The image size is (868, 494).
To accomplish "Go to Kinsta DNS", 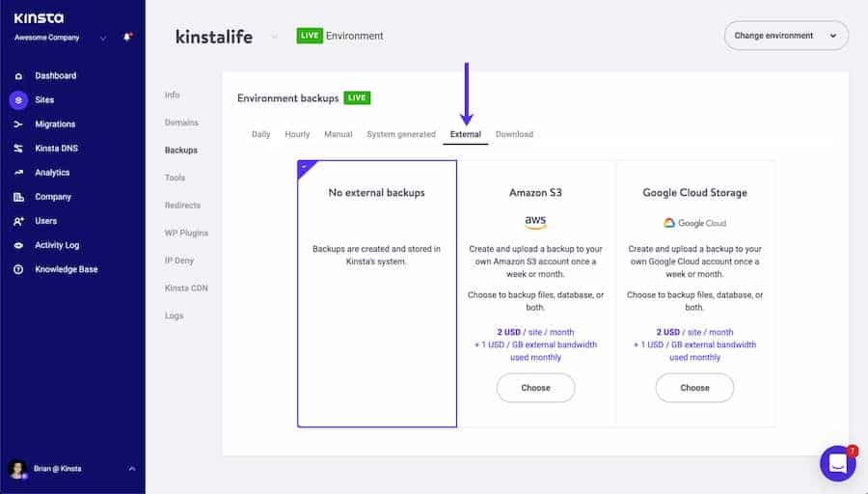I will point(57,149).
